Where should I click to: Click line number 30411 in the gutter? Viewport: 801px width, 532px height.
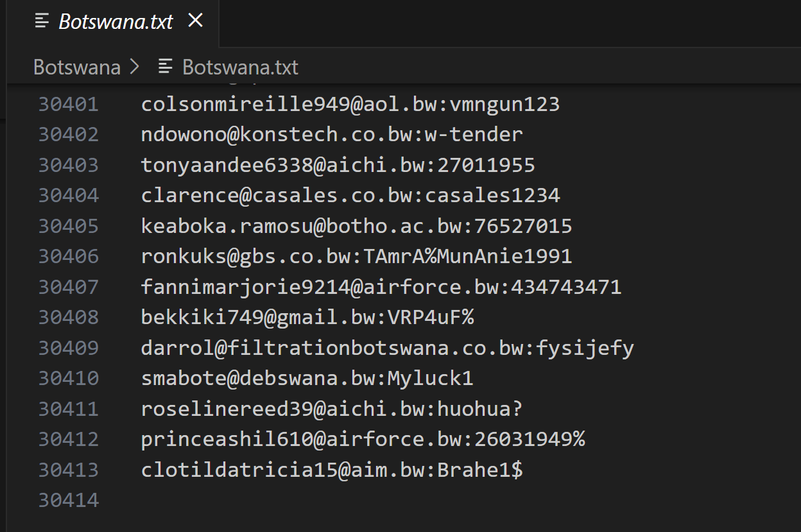click(69, 409)
